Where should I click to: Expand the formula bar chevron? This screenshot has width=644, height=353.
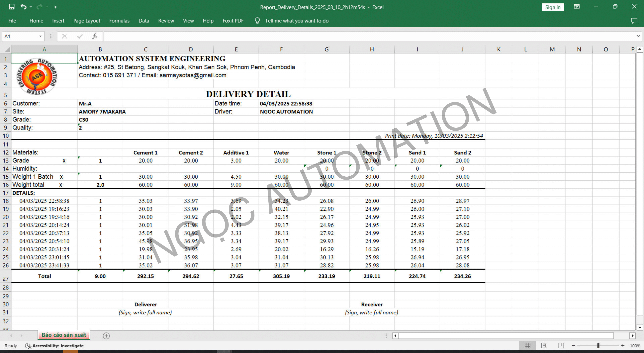click(x=638, y=37)
